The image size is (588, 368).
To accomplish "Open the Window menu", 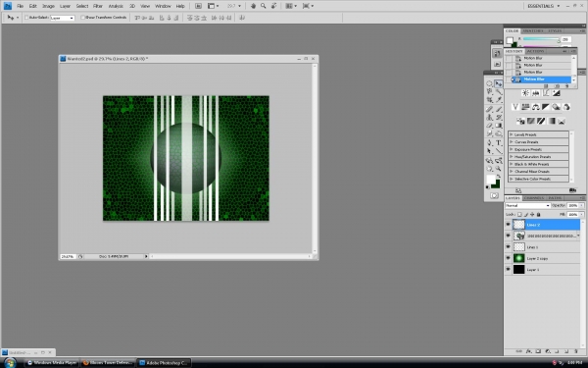I will 163,6.
